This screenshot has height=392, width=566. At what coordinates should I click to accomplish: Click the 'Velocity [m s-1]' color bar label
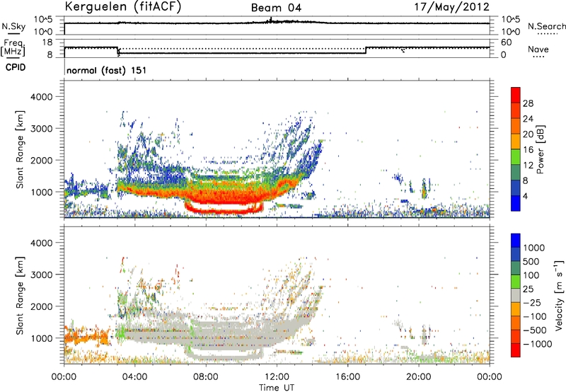pos(559,295)
